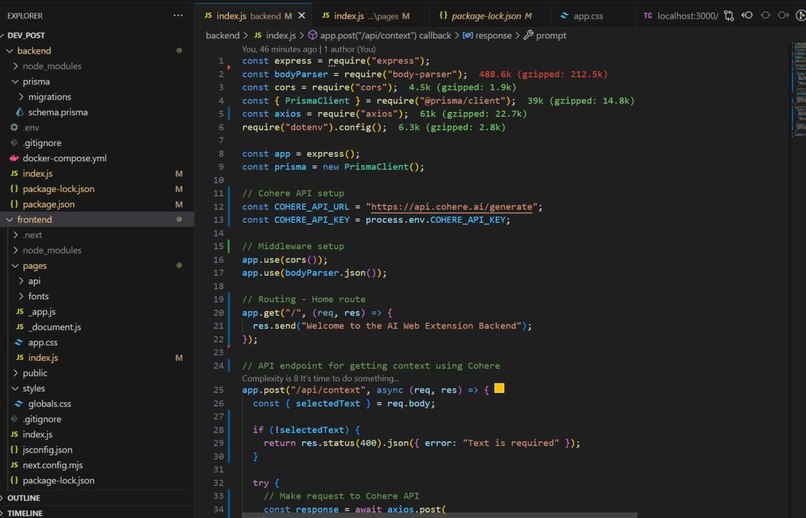This screenshot has height=518, width=806.
Task: Click the JS icon of the index.js breadcrumb
Action: [258, 35]
